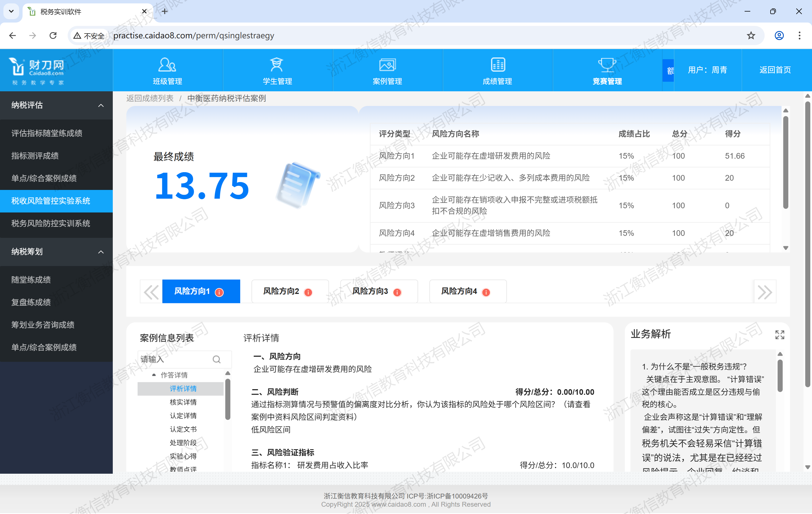Expand the 业务解析 panel to fullscreen
Screen dimensions: 812x514
tap(779, 335)
